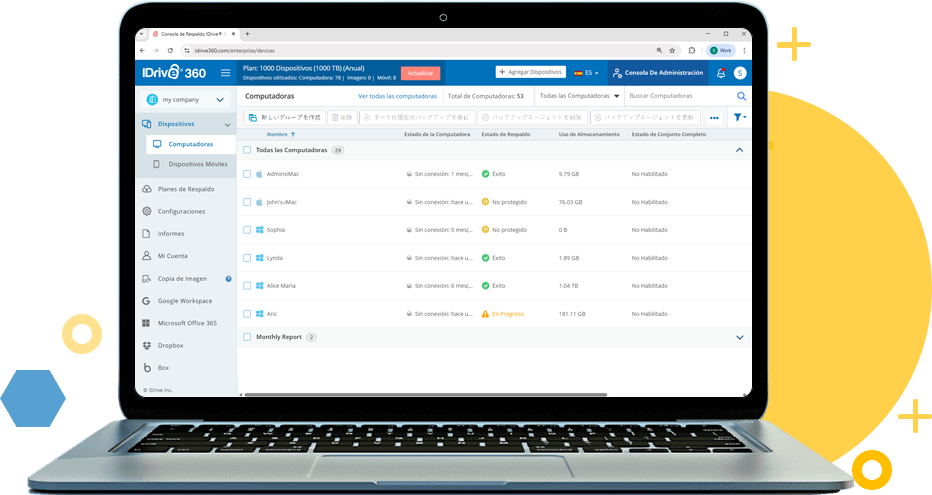Expand the Monthly Report group chevron
This screenshot has height=495, width=932.
tap(740, 338)
